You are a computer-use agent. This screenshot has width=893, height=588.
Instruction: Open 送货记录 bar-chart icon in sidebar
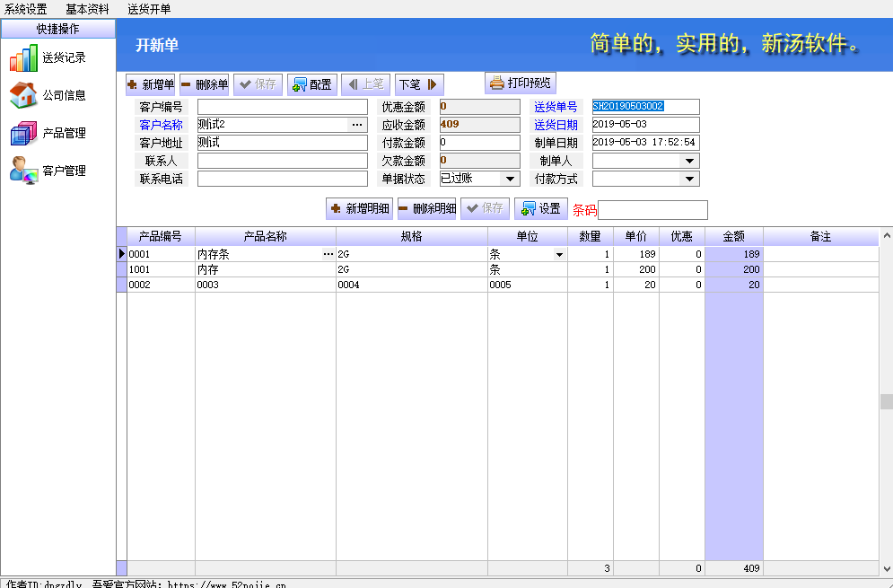[23, 58]
